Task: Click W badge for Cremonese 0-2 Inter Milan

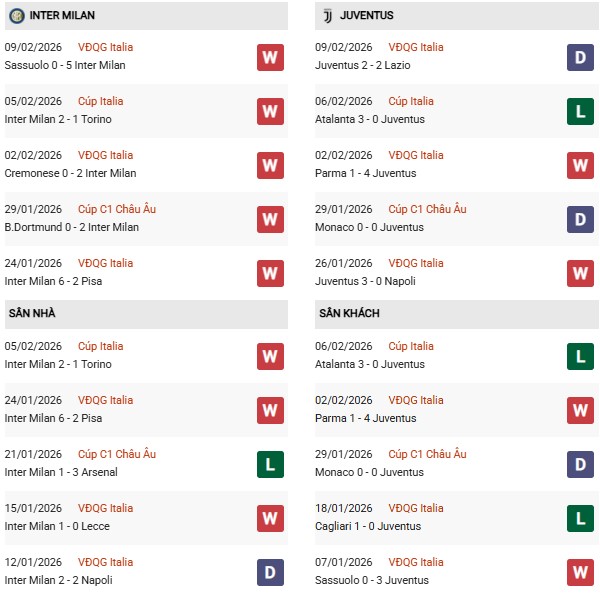Action: (270, 165)
